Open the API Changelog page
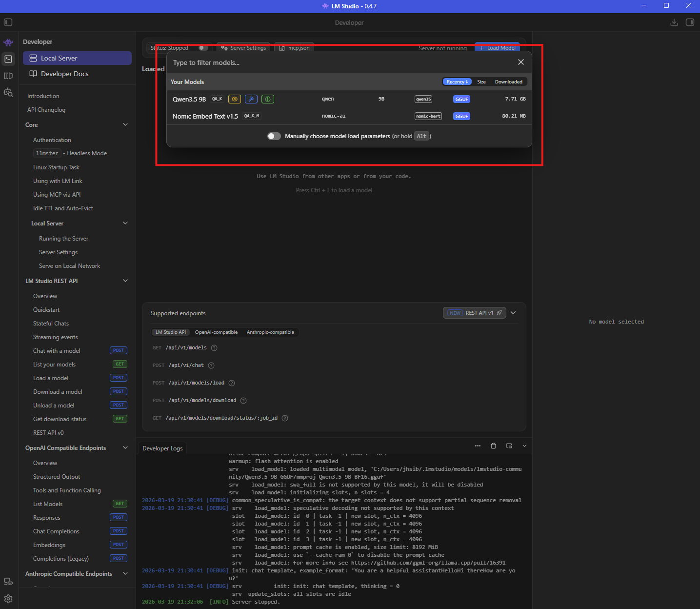This screenshot has width=700, height=609. 46,110
